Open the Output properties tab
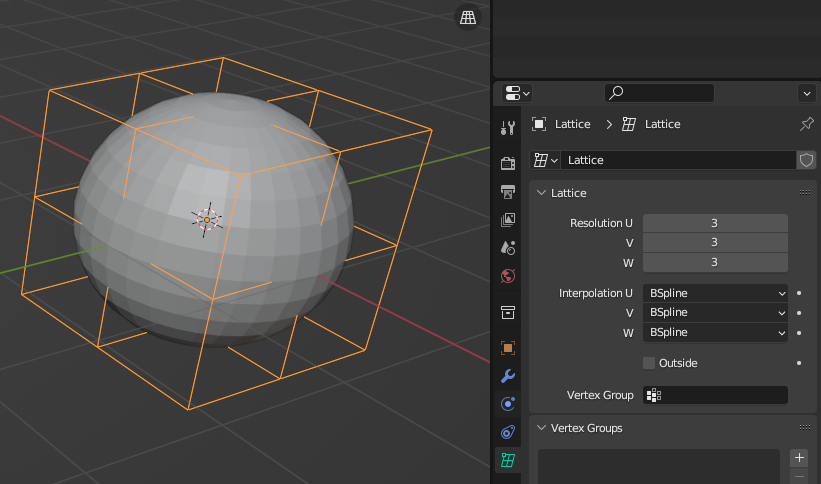This screenshot has height=484, width=821. [507, 191]
